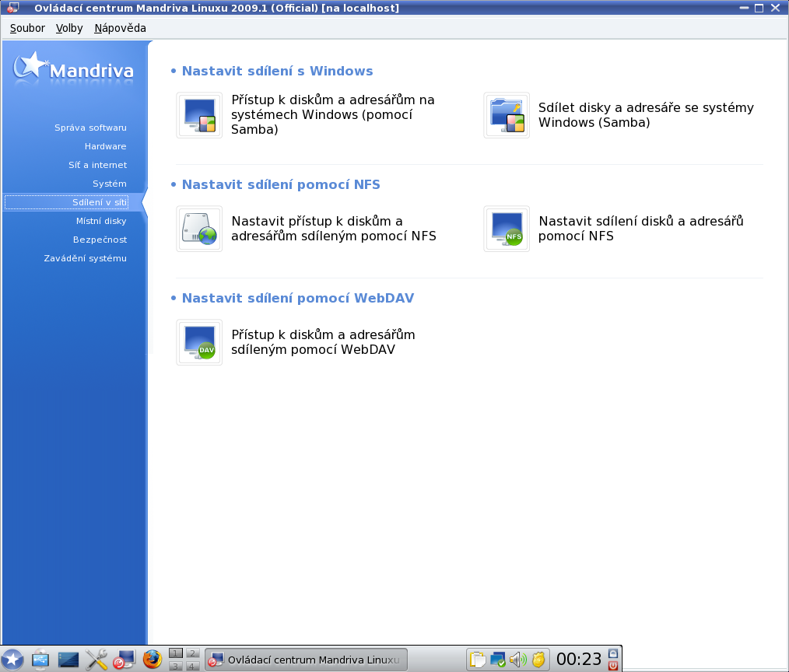This screenshot has height=672, width=789.
Task: Open NFS disk sharing setup icon
Action: (507, 229)
